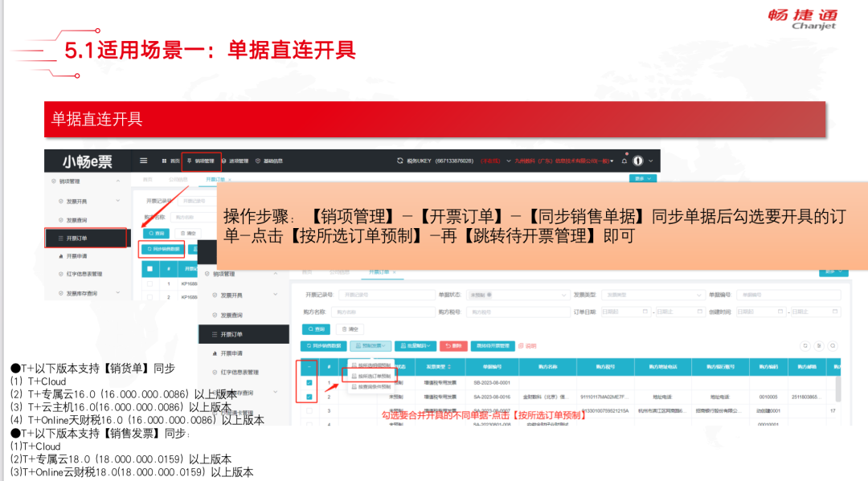Open the 单据状态 dropdown arrow
This screenshot has width=868, height=481.
pyautogui.click(x=563, y=295)
